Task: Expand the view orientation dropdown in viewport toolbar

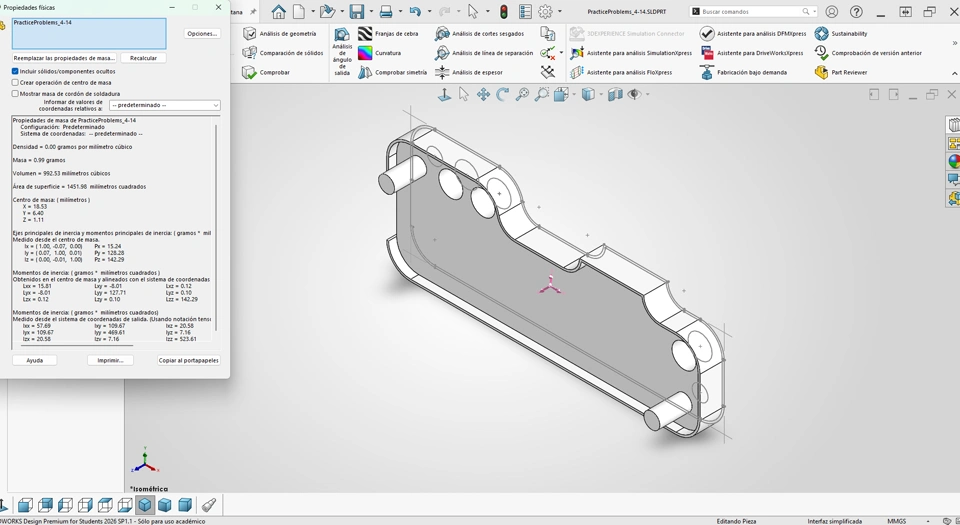Action: pyautogui.click(x=574, y=94)
